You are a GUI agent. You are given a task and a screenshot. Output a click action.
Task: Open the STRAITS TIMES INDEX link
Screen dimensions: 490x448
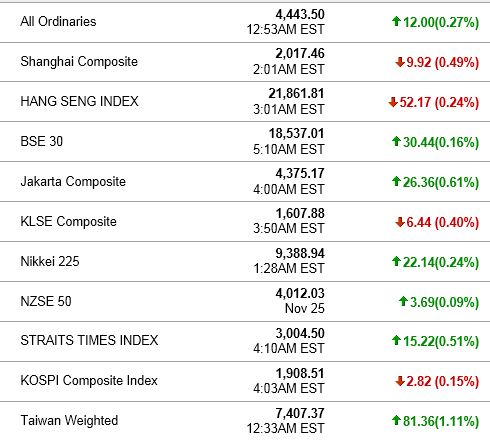click(89, 340)
